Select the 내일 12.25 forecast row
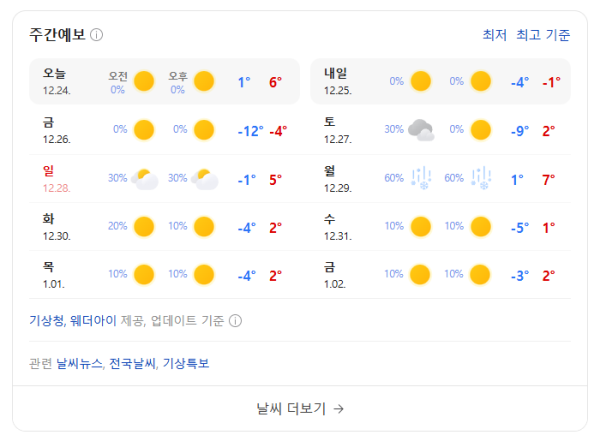600x441 pixels. [440, 81]
